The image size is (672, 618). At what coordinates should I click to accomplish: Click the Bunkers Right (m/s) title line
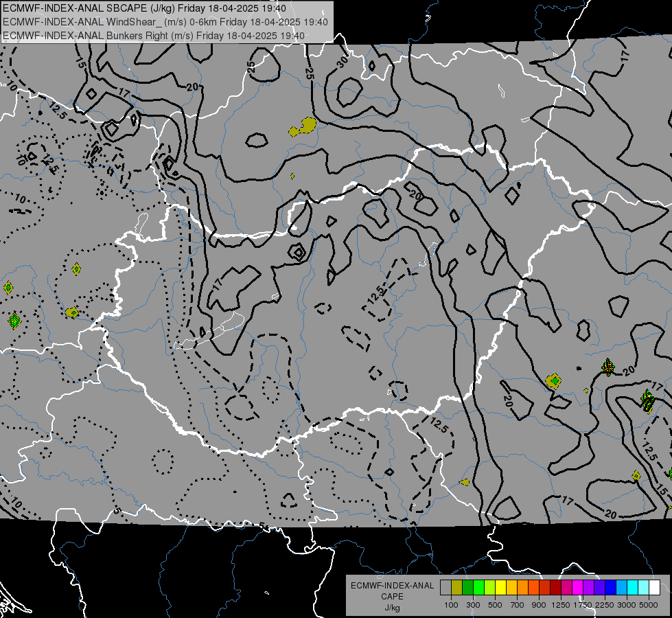pos(154,36)
